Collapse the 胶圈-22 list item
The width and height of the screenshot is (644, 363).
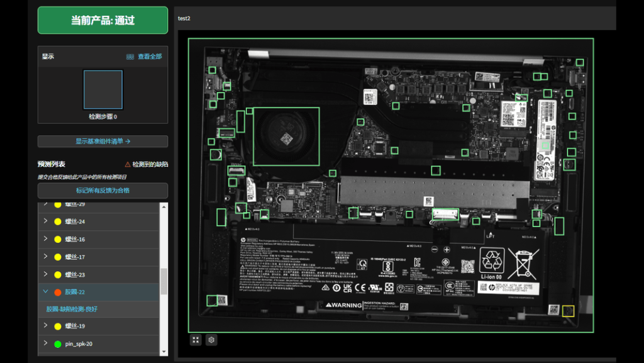click(x=45, y=292)
